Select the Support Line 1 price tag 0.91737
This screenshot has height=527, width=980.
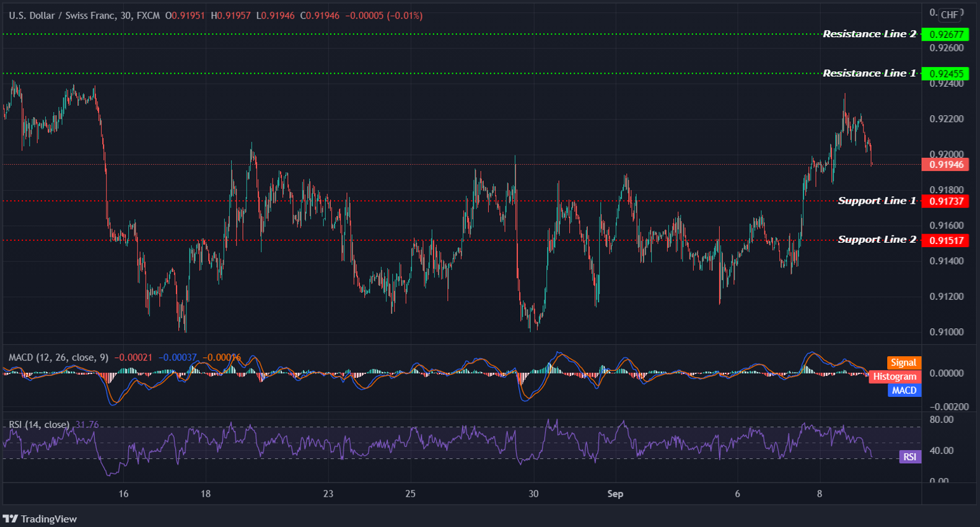click(945, 201)
